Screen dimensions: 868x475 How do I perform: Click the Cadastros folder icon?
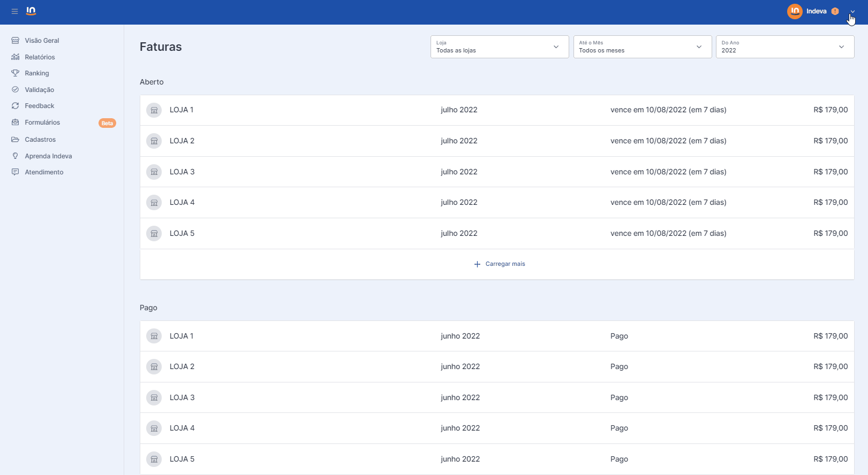click(16, 140)
